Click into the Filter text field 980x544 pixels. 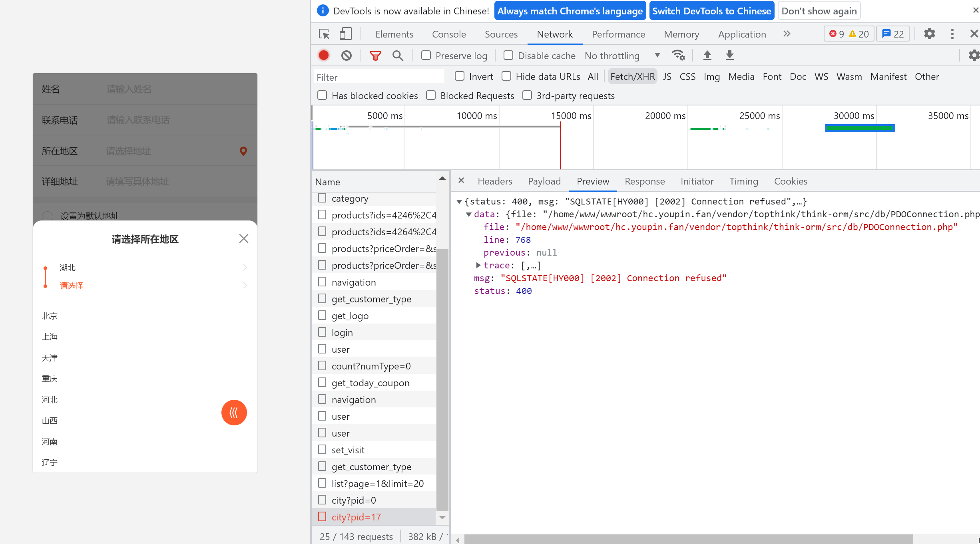click(x=379, y=77)
